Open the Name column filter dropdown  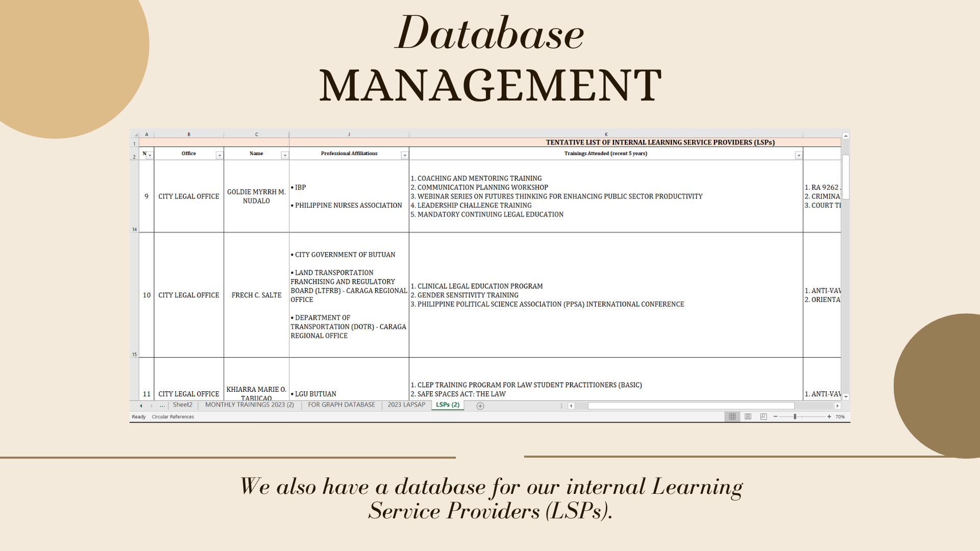pyautogui.click(x=285, y=156)
